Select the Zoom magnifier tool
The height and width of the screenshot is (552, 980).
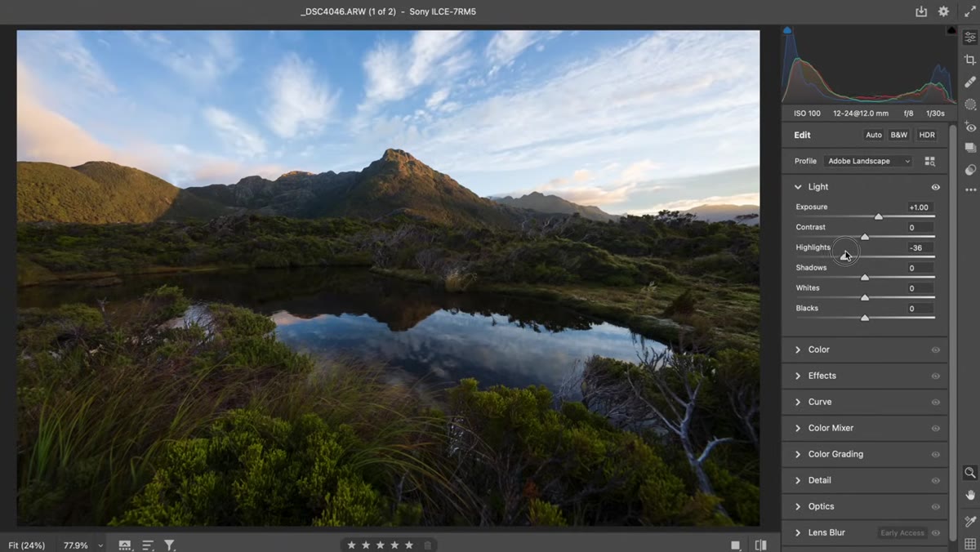click(970, 473)
